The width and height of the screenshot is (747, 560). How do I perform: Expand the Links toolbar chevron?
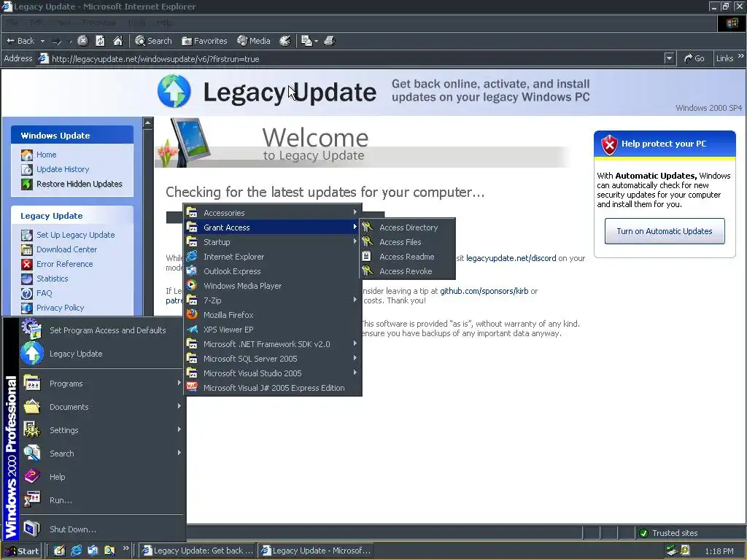point(741,56)
